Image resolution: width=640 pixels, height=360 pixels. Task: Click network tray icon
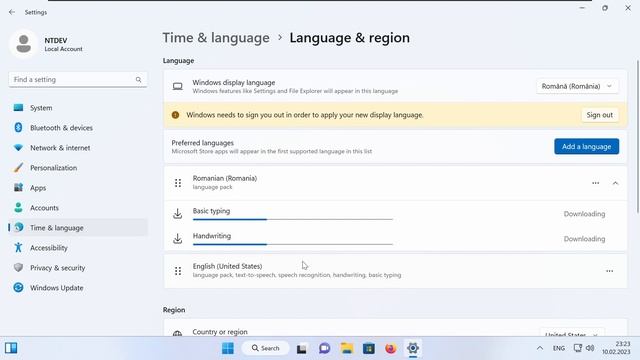coord(578,348)
